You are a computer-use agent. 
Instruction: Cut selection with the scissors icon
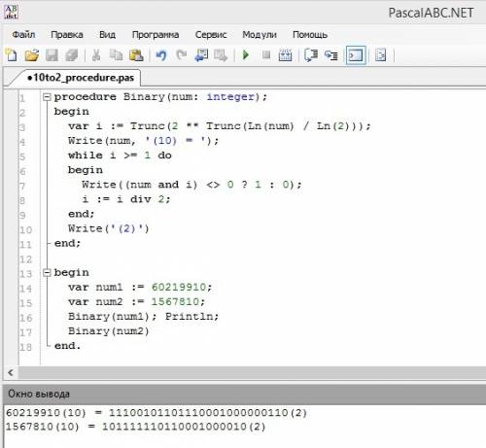[x=96, y=55]
